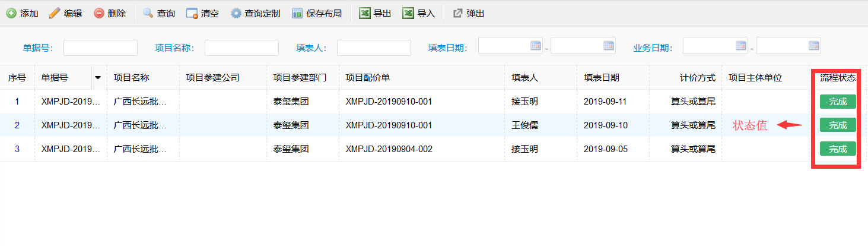Open the 业务日期 start date calendar picker
The width and height of the screenshot is (868, 246).
(741, 45)
